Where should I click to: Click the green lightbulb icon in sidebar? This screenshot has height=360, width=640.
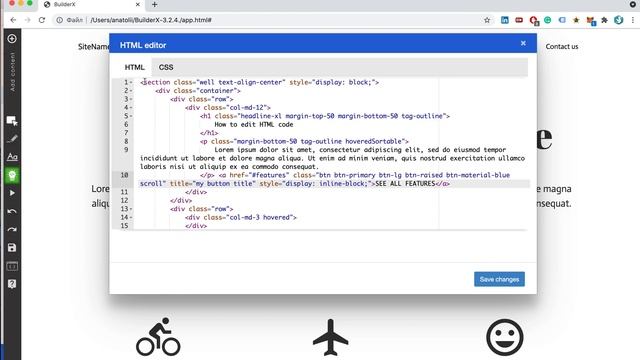[12, 176]
